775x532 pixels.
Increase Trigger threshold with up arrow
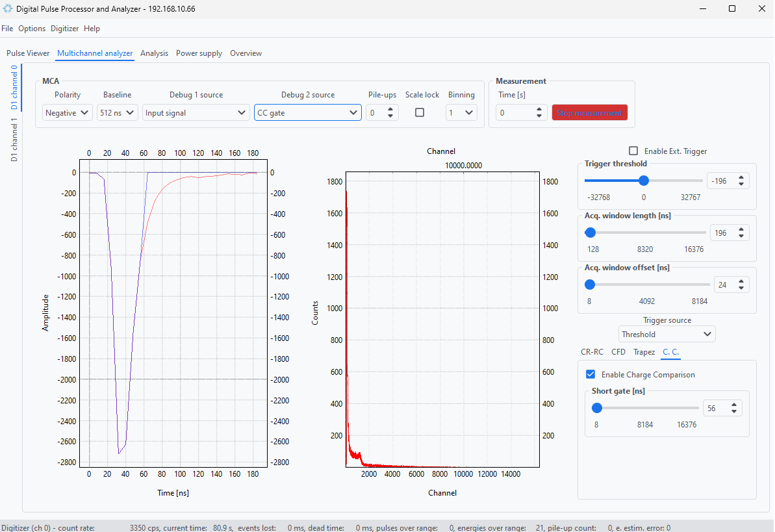[x=741, y=177]
